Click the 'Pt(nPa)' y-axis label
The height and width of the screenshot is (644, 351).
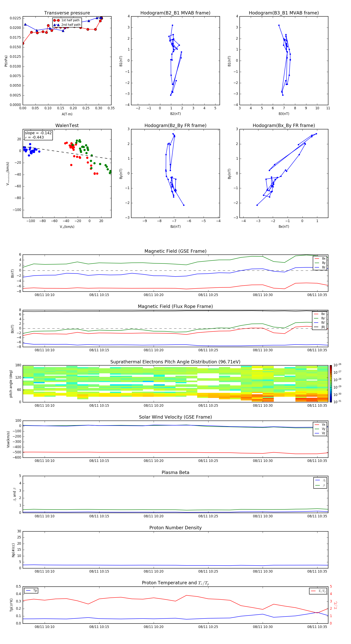tap(6, 61)
